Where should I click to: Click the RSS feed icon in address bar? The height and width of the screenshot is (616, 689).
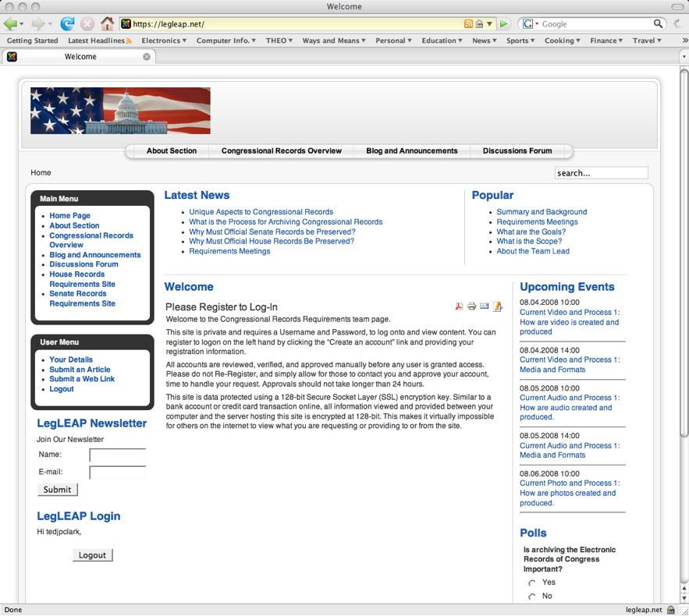pos(468,24)
